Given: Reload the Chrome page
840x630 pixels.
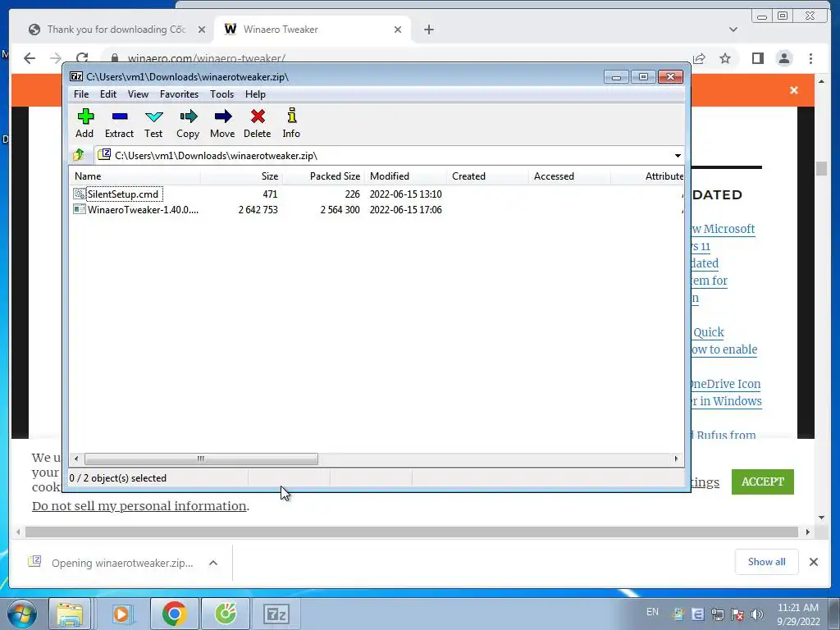Looking at the screenshot, I should coord(82,58).
